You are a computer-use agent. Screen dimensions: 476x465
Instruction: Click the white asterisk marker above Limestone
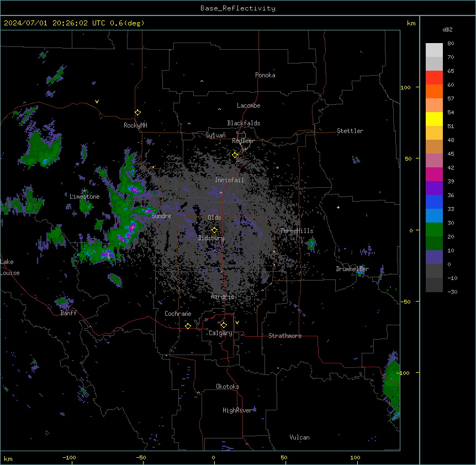(x=84, y=191)
